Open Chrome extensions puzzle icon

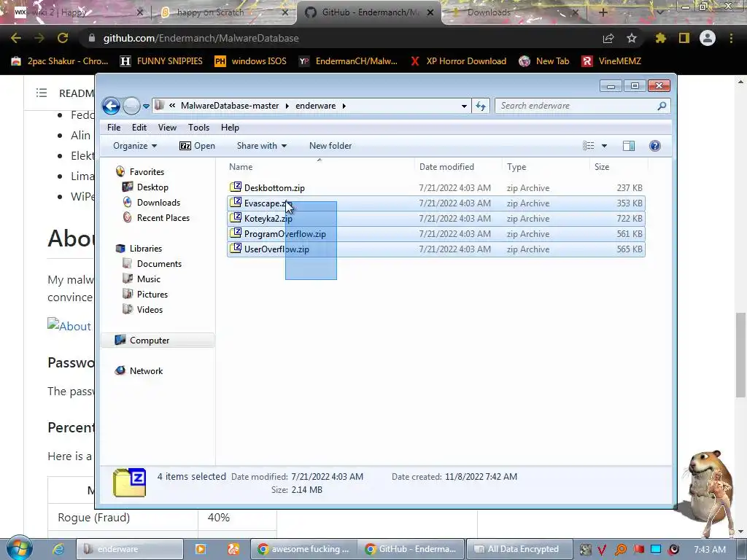(x=661, y=38)
